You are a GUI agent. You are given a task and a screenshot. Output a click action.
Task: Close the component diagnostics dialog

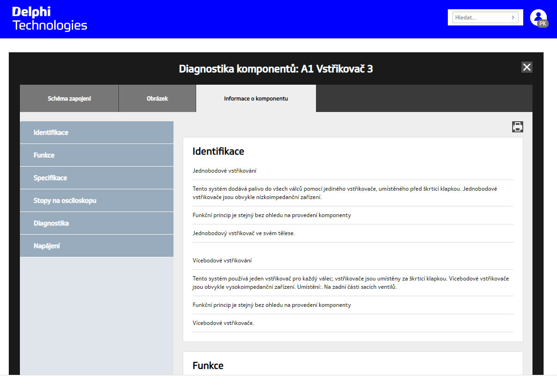click(x=527, y=67)
